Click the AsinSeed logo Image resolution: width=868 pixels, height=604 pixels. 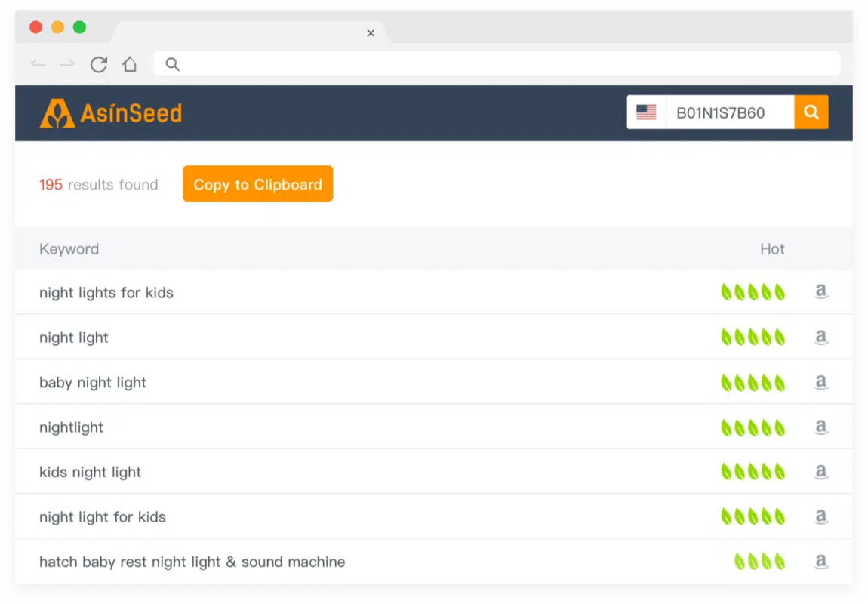tap(110, 112)
